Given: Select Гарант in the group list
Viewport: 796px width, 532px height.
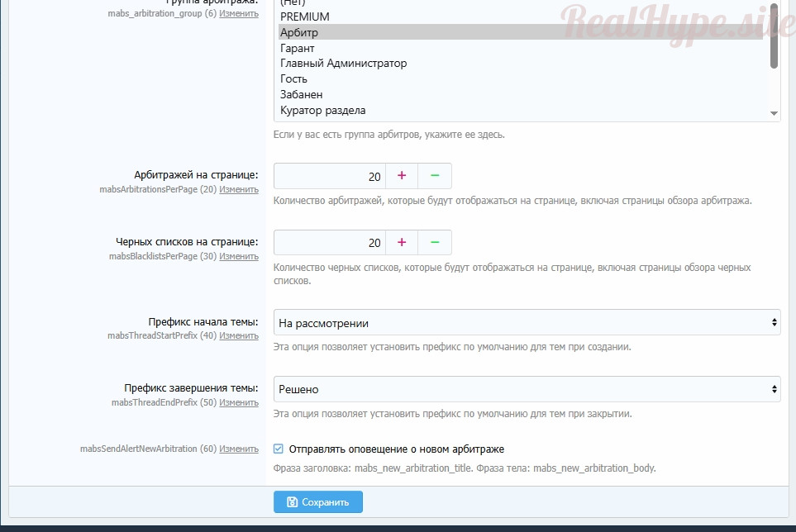Looking at the screenshot, I should (297, 48).
